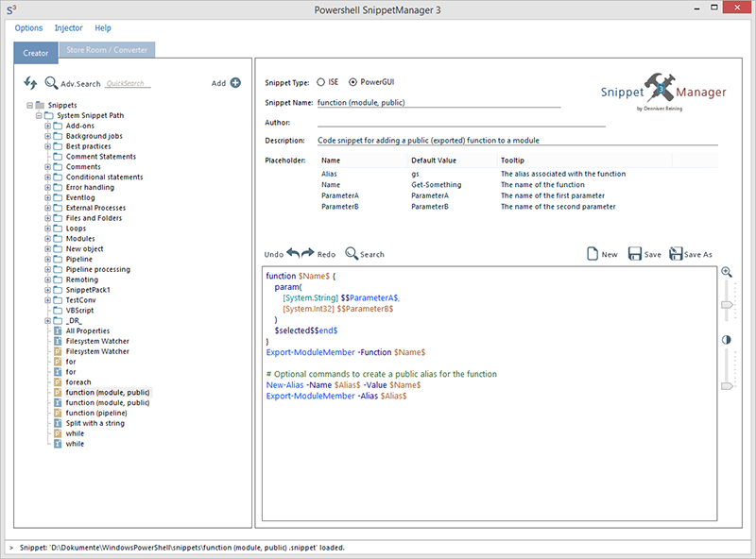Select the function (pipeline) snippet icon
756x559 pixels.
58,413
